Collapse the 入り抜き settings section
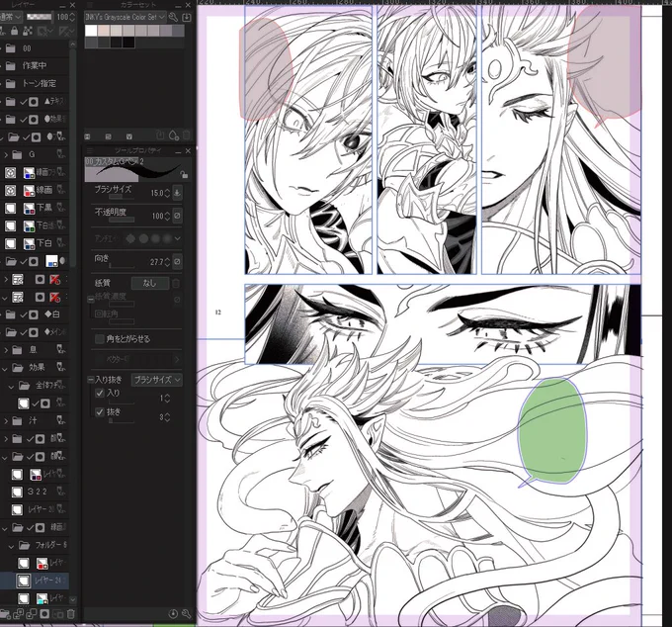 91,380
